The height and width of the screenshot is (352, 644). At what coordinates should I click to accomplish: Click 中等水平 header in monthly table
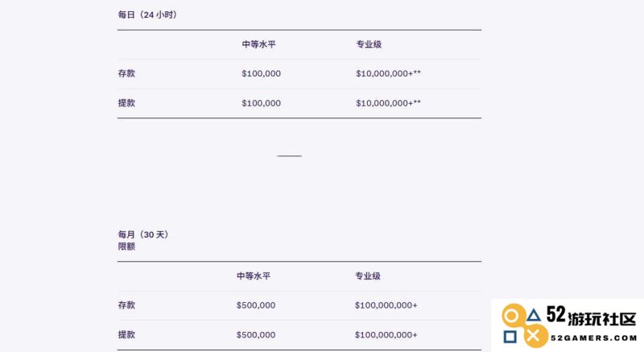coord(254,276)
